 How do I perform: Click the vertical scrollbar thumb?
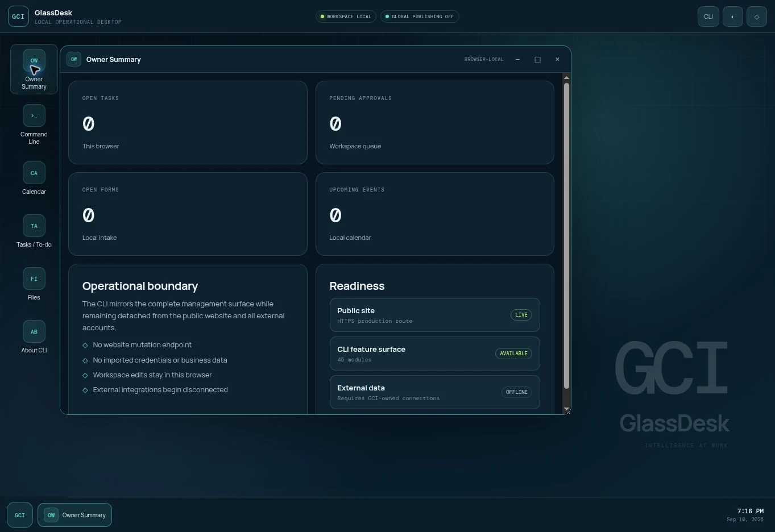tap(566, 236)
